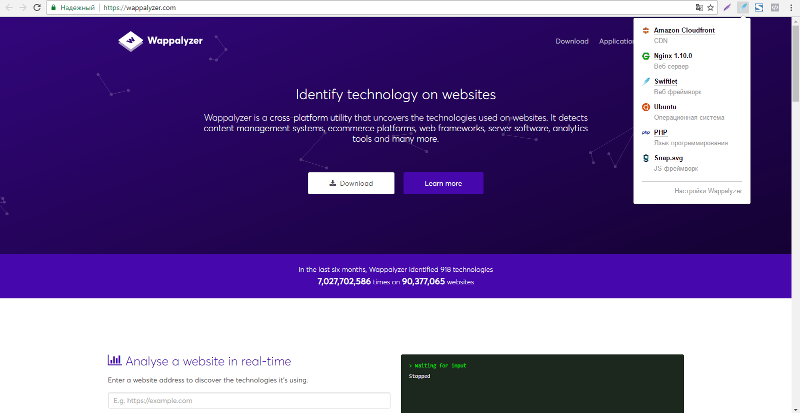Open the PHP link in popup

coord(661,132)
